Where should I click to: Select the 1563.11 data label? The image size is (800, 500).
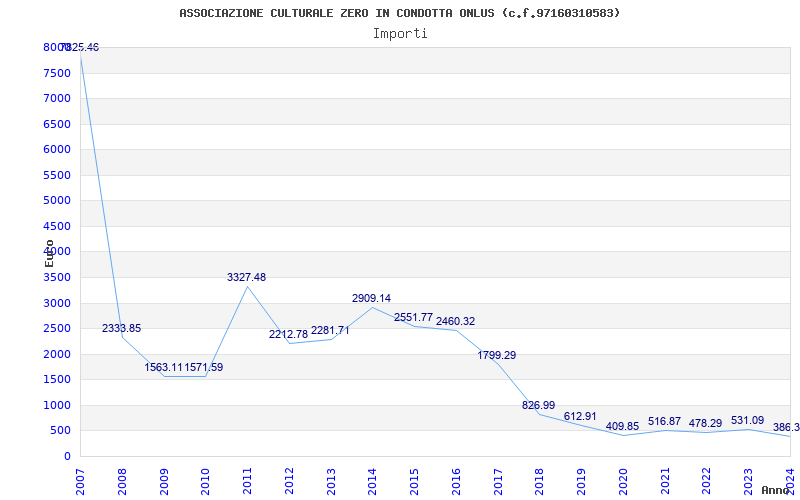point(164,367)
